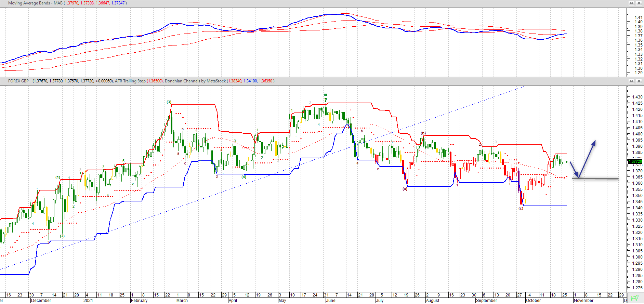644x304 pixels.
Task: Select the downward-pointing blue arrow annotation
Action: pos(574,169)
